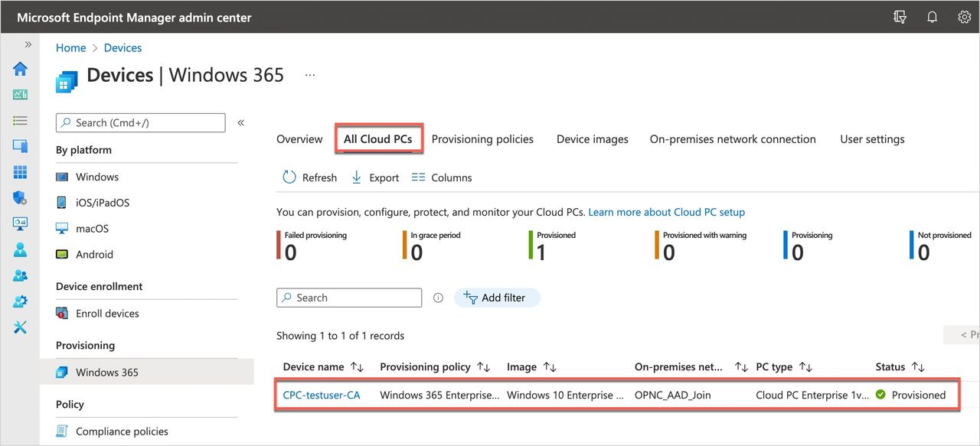Click the Add filter button
This screenshot has height=446, width=980.
coord(497,298)
